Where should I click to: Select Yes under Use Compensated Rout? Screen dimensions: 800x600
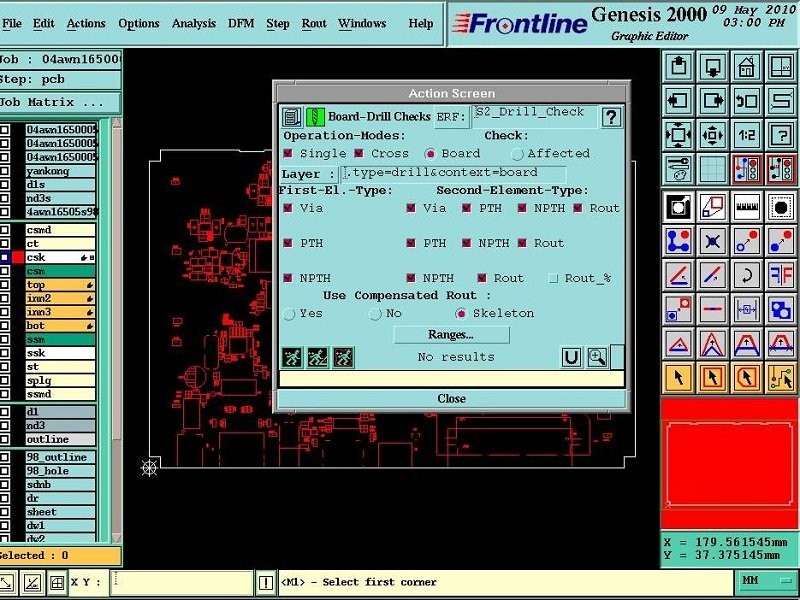pyautogui.click(x=289, y=313)
